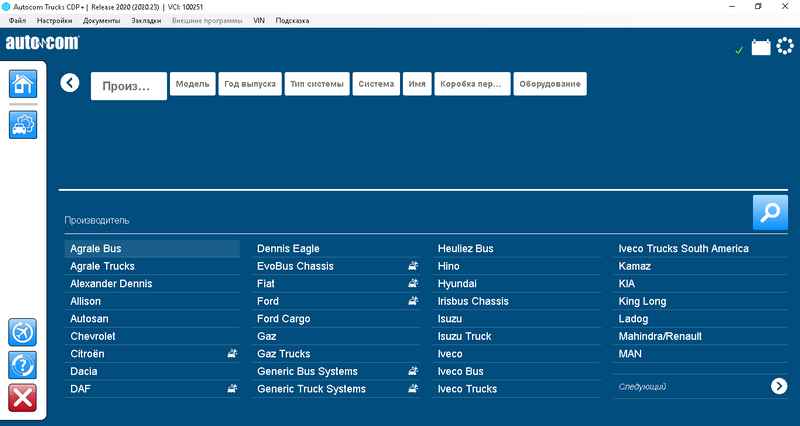Viewport: 800px width, 426px height.
Task: Select KIA manufacturer
Action: tap(701, 284)
